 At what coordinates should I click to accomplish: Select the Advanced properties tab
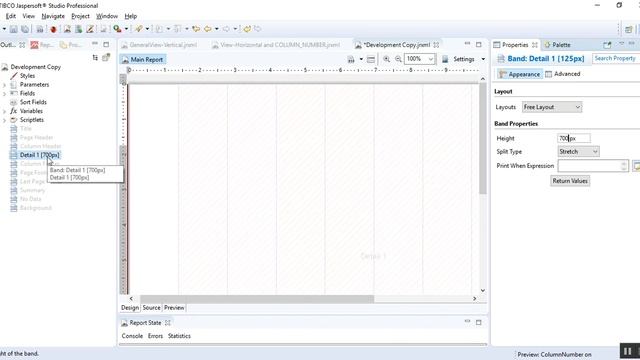click(x=563, y=74)
